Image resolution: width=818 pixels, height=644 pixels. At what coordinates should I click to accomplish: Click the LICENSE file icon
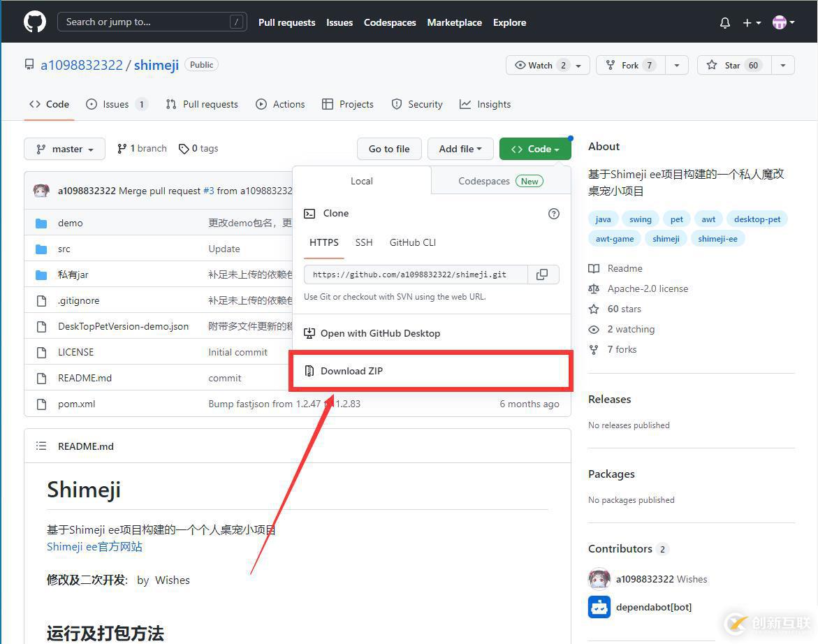click(x=41, y=353)
